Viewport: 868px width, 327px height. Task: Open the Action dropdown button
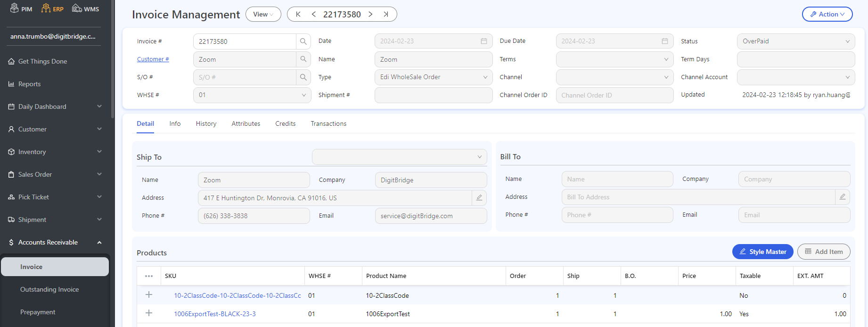coord(827,14)
